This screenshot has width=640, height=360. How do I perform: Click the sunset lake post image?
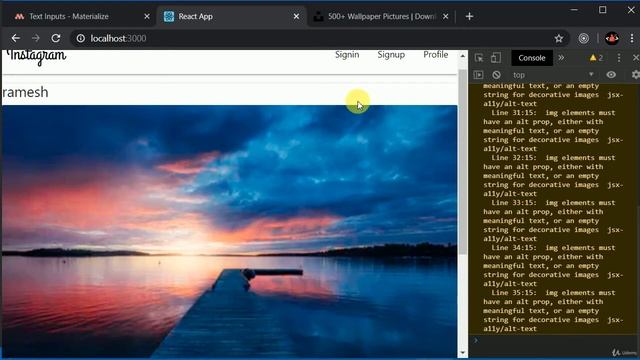229,231
